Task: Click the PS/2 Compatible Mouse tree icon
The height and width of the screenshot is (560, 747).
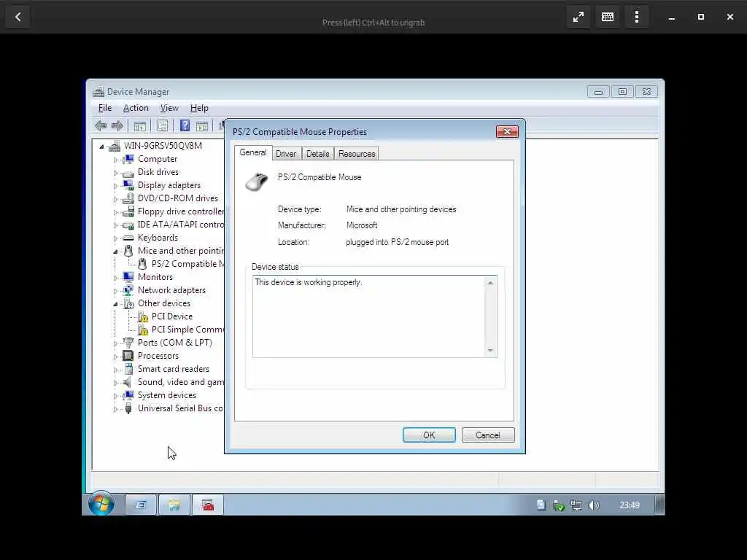Action: (142, 264)
